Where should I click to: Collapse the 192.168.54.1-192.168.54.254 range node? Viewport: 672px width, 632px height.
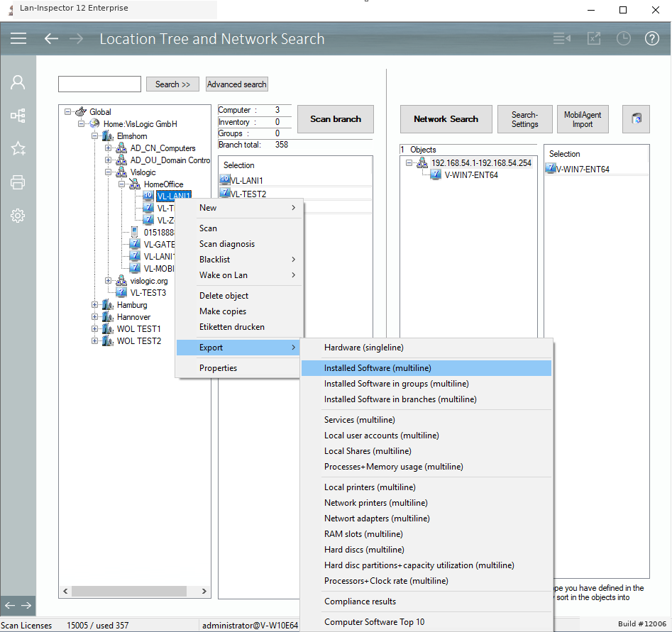(x=409, y=163)
